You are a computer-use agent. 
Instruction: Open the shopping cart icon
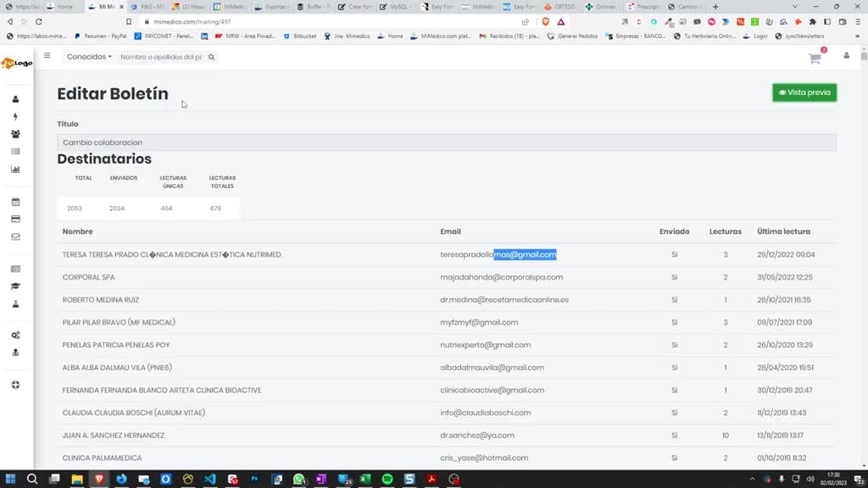pyautogui.click(x=815, y=58)
